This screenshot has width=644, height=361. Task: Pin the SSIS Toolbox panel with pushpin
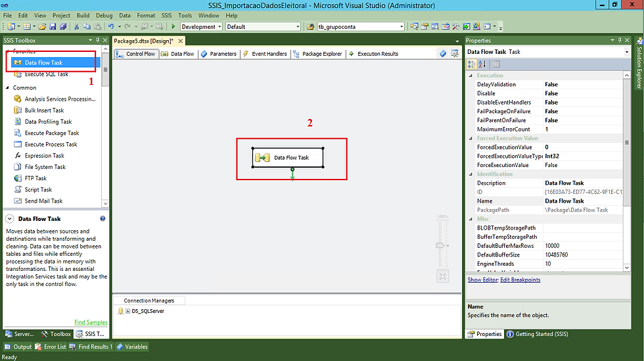coord(98,40)
